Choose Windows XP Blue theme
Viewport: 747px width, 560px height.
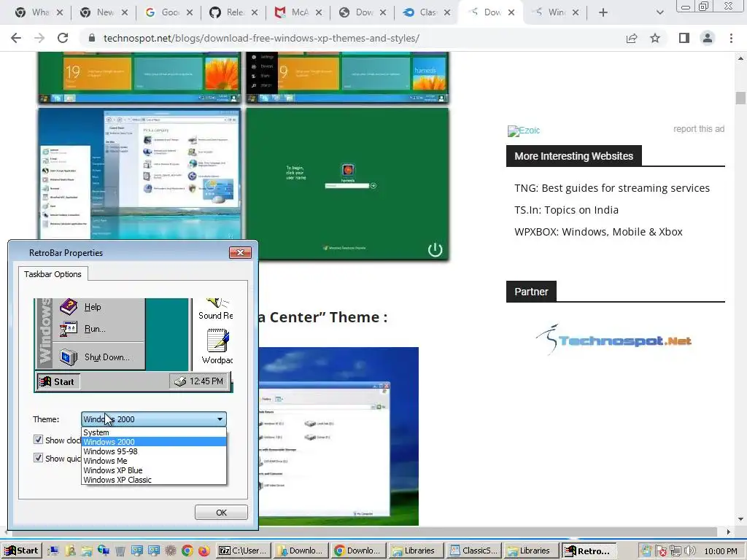point(154,470)
